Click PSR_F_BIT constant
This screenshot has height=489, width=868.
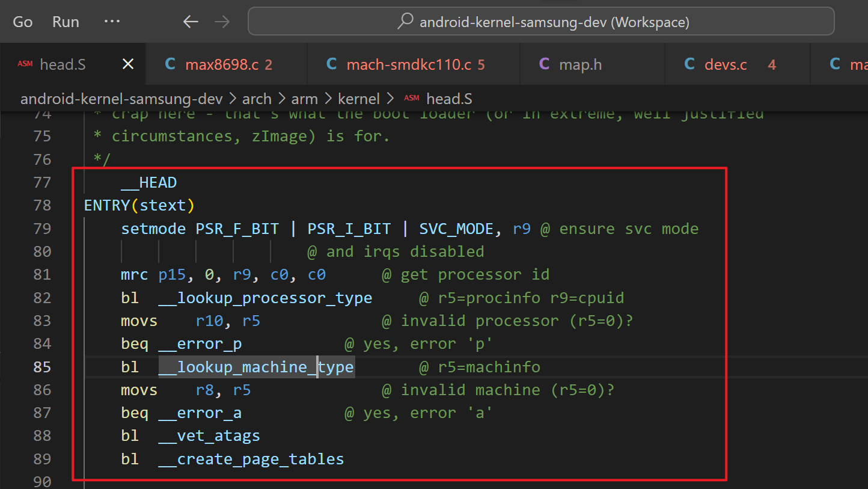point(237,229)
